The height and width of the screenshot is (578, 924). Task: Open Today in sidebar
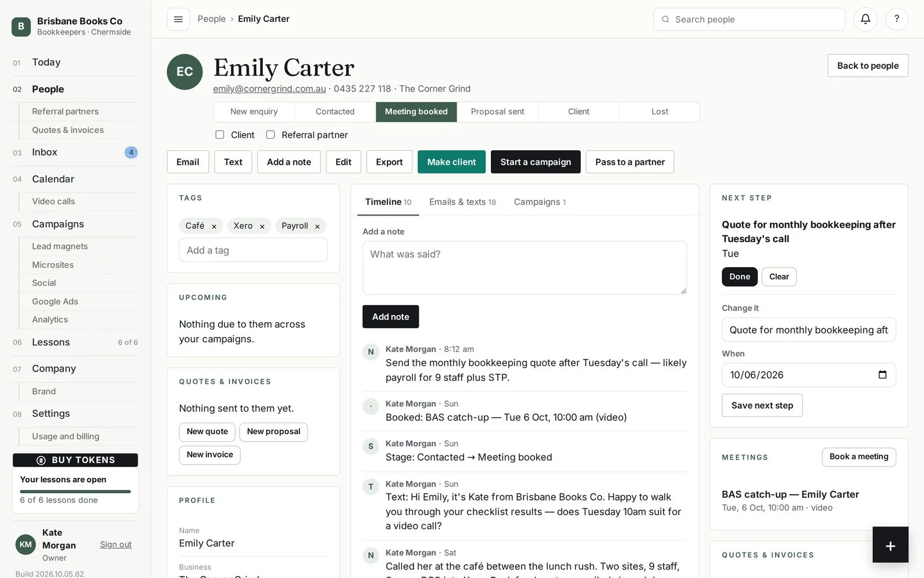click(75, 62)
